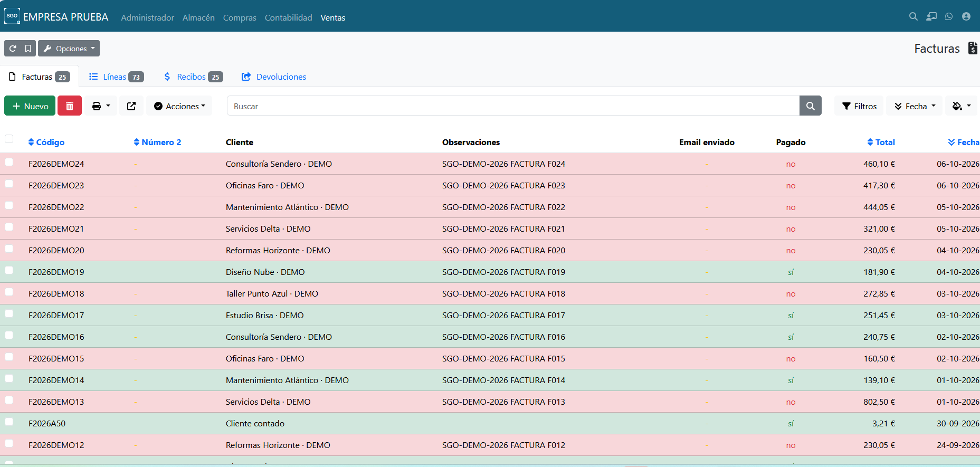
Task: Open the color fill filter dropdown
Action: click(961, 106)
